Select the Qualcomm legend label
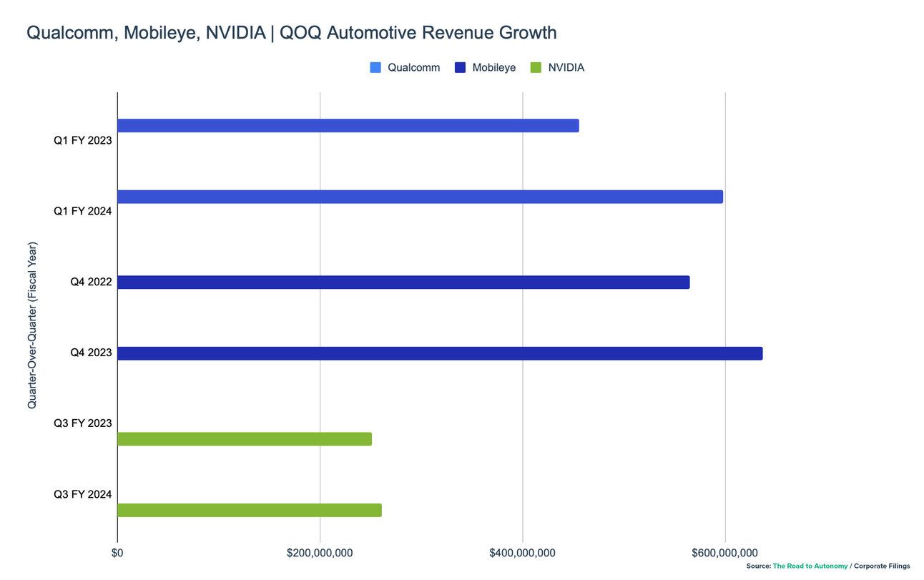Image resolution: width=924 pixels, height=580 pixels. pyautogui.click(x=413, y=68)
